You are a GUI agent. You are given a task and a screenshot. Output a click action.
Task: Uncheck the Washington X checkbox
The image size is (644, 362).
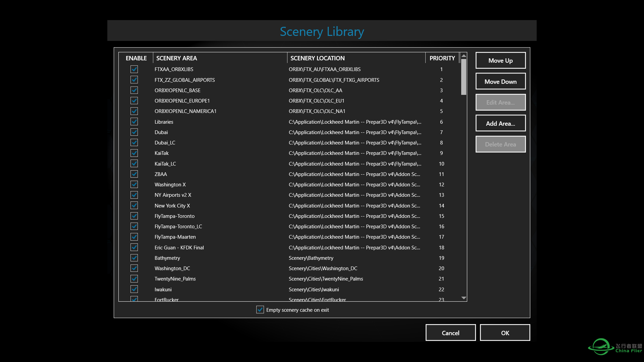pyautogui.click(x=134, y=184)
